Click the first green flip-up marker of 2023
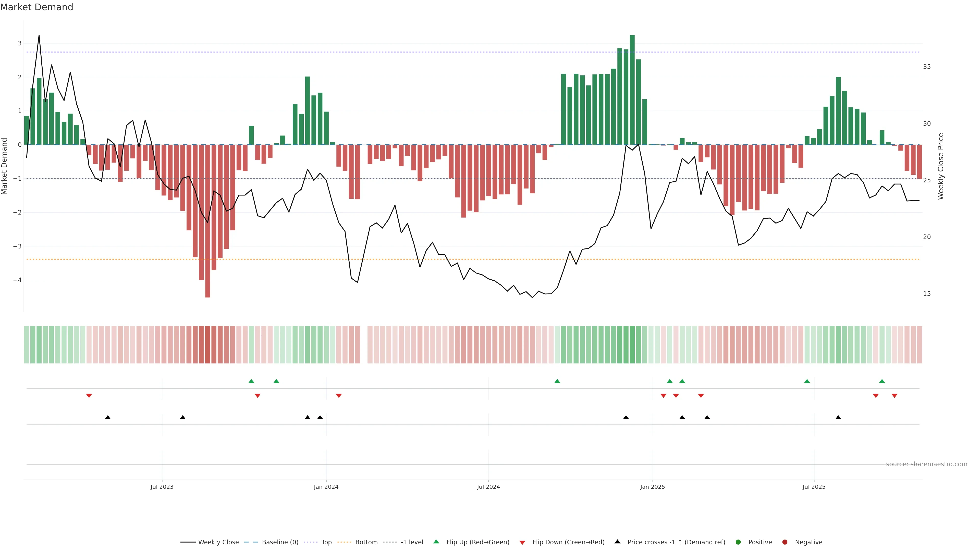The height and width of the screenshot is (551, 980). click(251, 381)
